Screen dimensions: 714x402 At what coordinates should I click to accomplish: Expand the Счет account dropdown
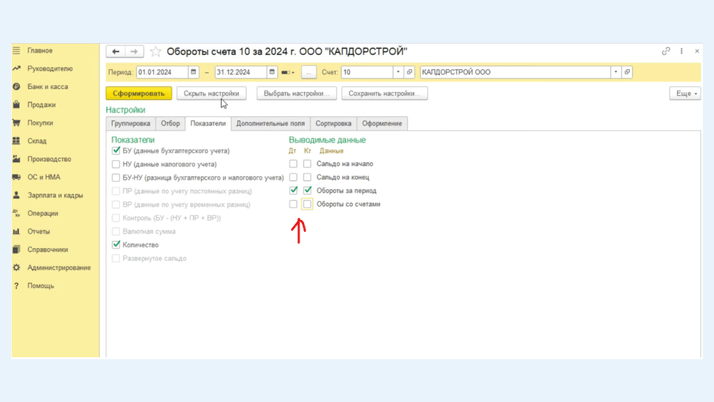coord(398,72)
